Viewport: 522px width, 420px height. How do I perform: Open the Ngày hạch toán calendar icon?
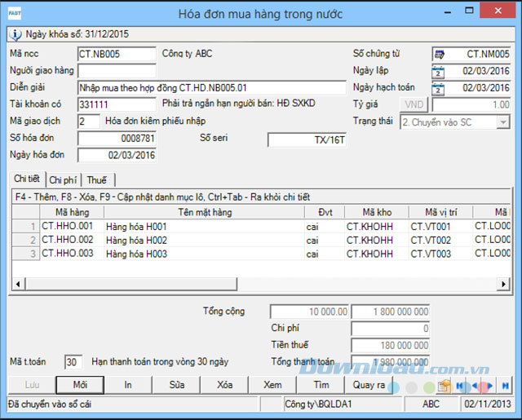point(438,89)
